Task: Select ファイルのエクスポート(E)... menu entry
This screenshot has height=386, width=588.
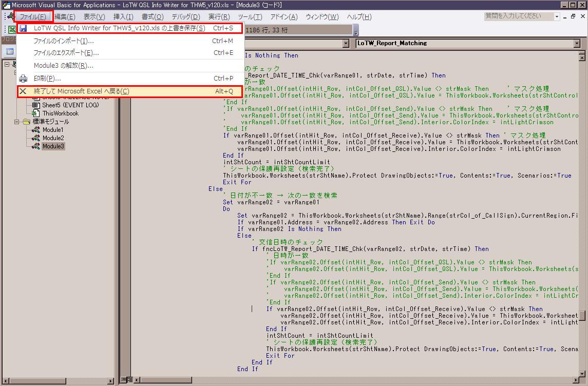Action: pos(130,53)
